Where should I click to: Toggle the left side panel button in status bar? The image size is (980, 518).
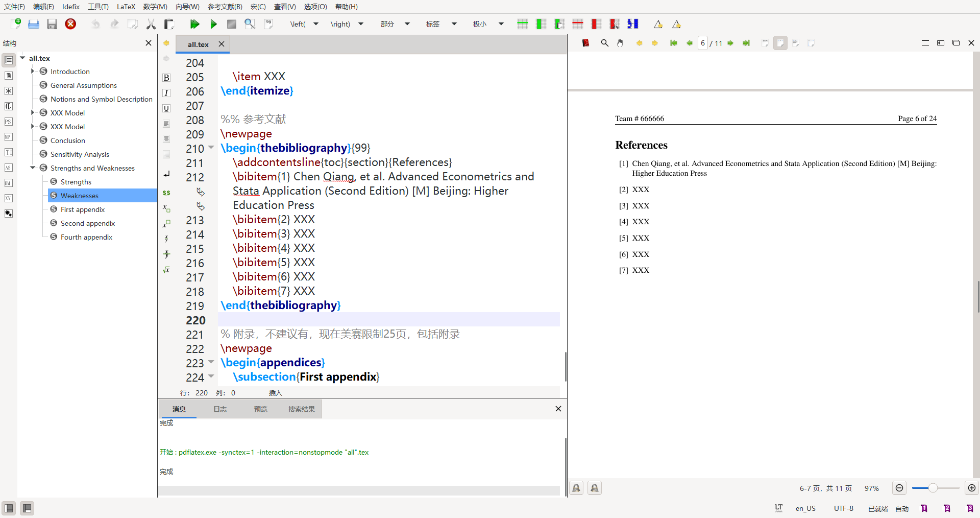coord(9,508)
